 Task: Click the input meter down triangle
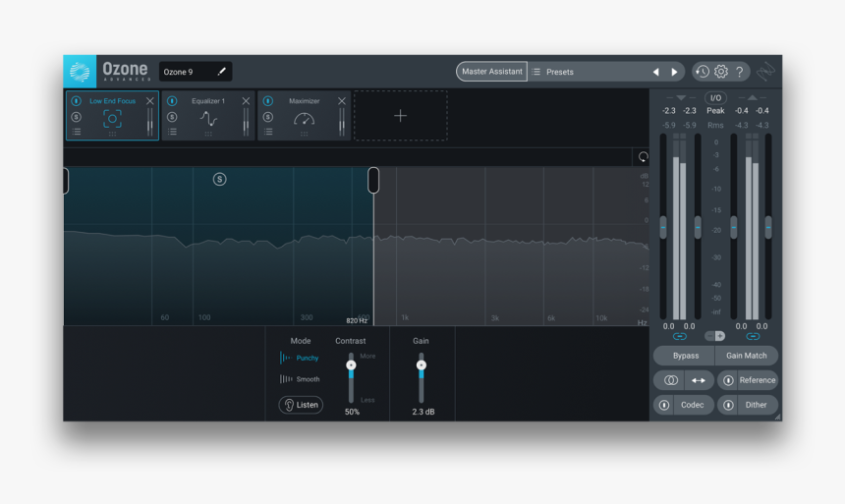click(x=681, y=98)
